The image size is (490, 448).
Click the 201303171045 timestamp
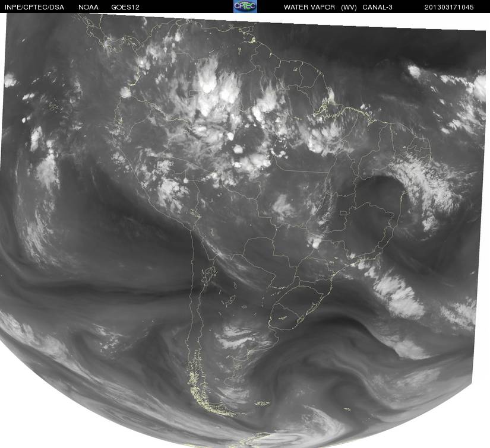point(449,7)
